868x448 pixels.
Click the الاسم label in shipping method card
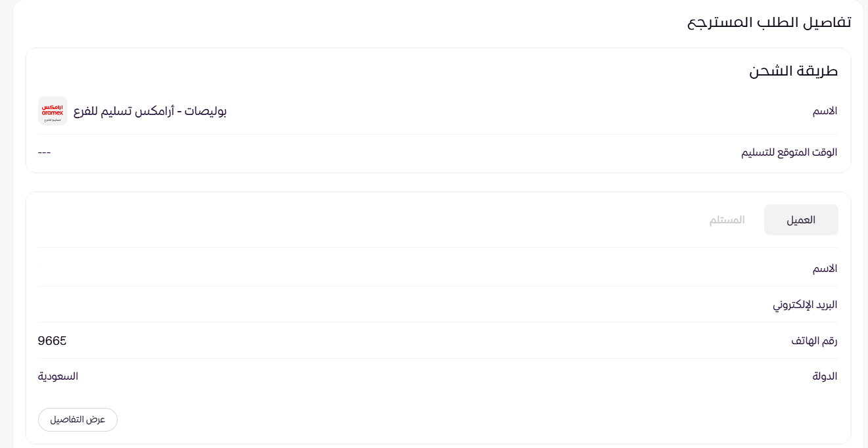tap(825, 111)
